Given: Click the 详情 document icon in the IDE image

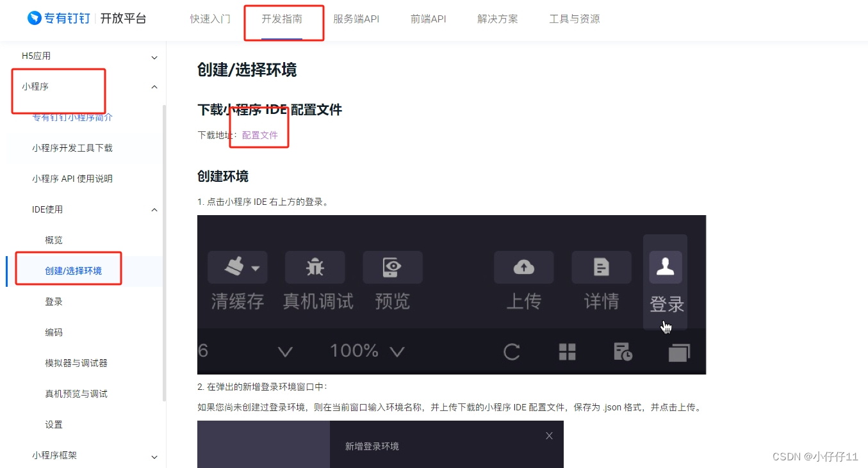Looking at the screenshot, I should [x=602, y=267].
